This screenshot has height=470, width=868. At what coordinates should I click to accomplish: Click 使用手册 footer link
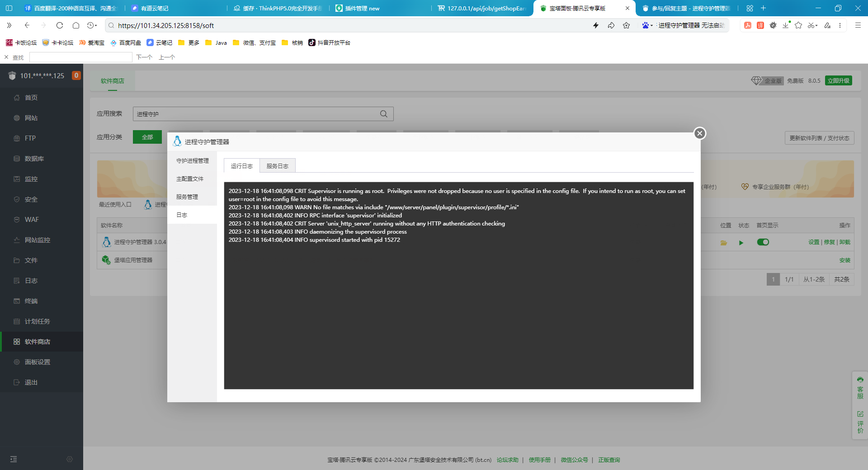(x=540, y=460)
